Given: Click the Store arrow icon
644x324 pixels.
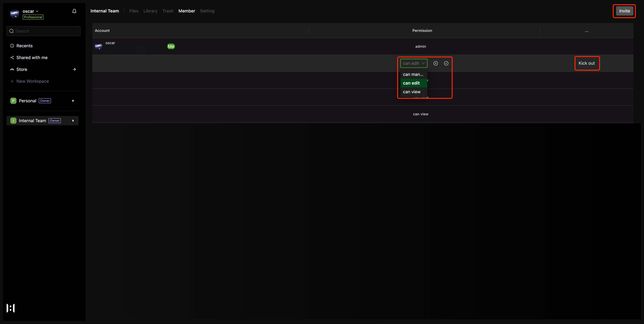Looking at the screenshot, I should point(74,69).
